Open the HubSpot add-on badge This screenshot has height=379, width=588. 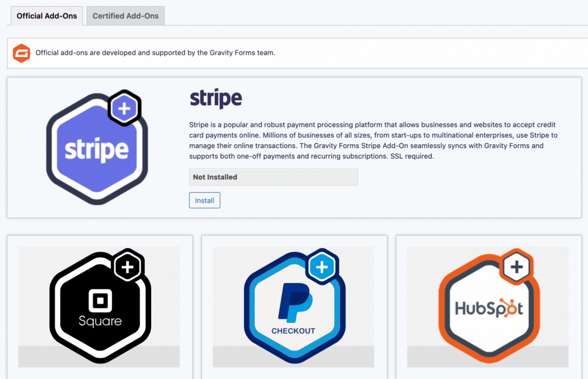489,306
